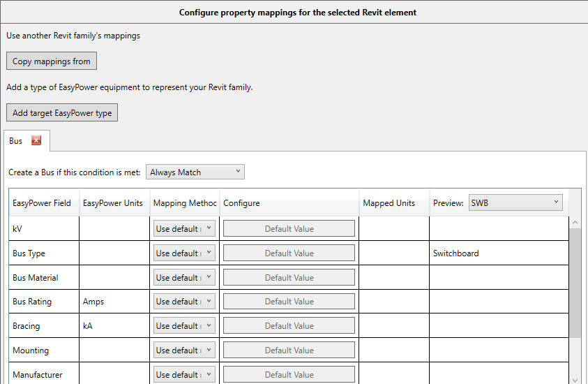Close the Bus tab with red X

36,140
